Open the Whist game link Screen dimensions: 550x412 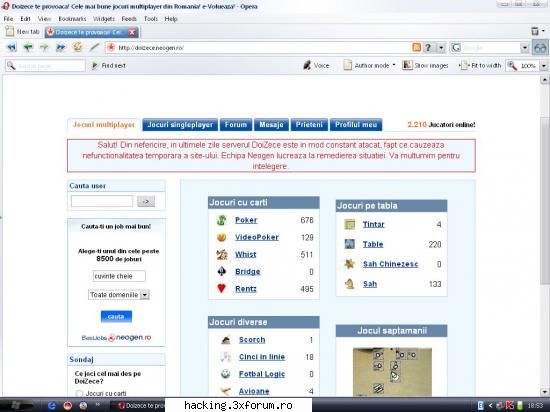tap(246, 255)
